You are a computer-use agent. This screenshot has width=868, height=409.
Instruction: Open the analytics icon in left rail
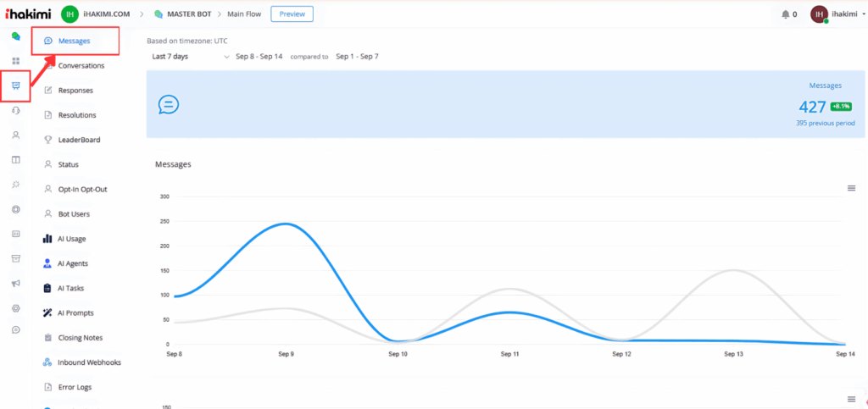click(x=15, y=86)
